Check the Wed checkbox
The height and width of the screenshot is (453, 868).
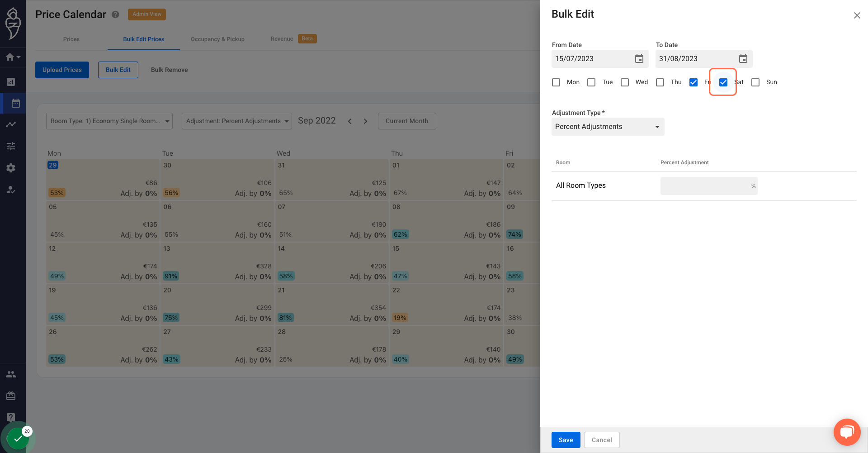(x=625, y=82)
